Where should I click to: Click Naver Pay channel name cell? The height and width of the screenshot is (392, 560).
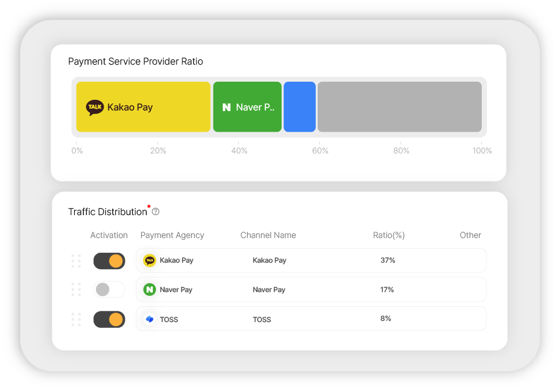269,290
